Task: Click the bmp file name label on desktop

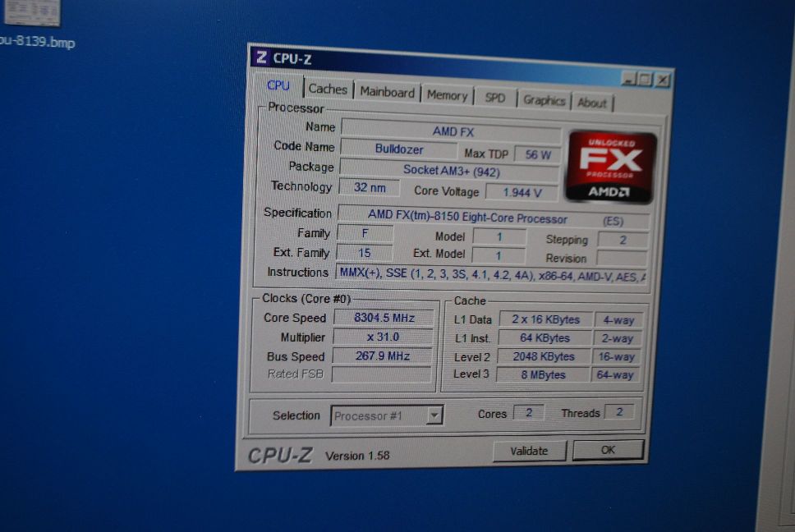Action: tap(38, 42)
